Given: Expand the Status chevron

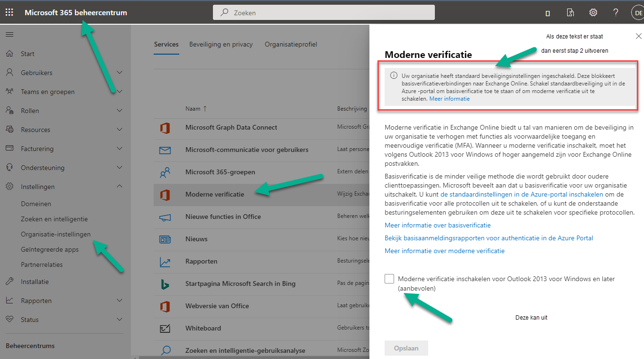Looking at the screenshot, I should coord(120,320).
